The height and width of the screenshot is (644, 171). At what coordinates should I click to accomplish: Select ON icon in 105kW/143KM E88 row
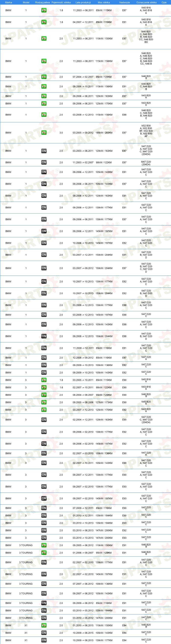[44, 324]
